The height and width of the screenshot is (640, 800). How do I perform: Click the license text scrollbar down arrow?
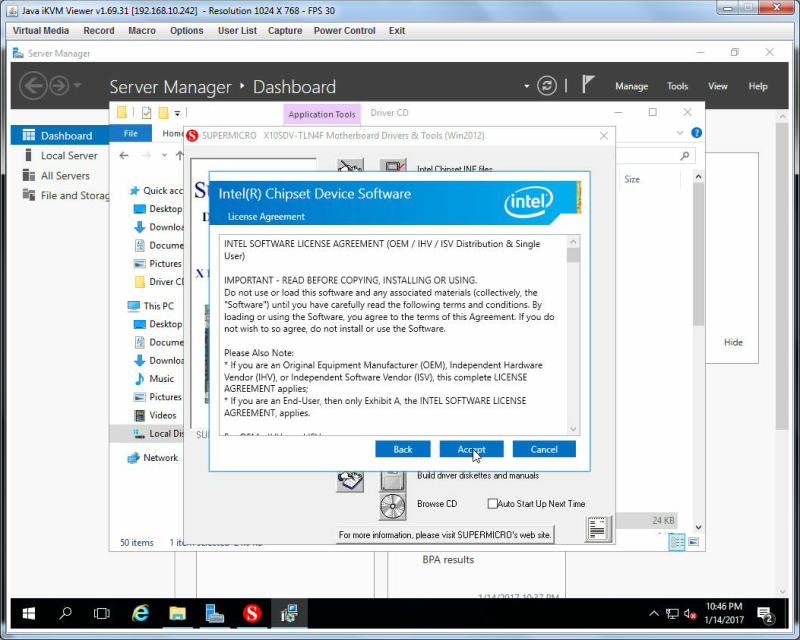[x=573, y=429]
